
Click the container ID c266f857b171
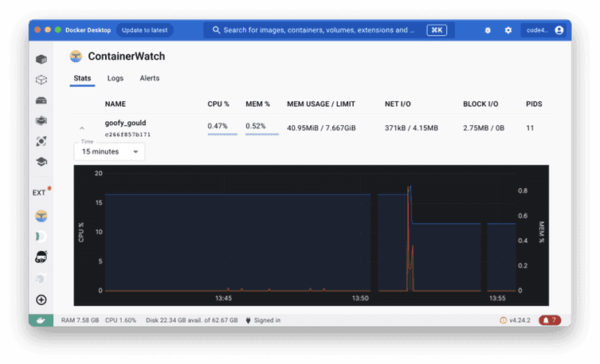coord(127,134)
